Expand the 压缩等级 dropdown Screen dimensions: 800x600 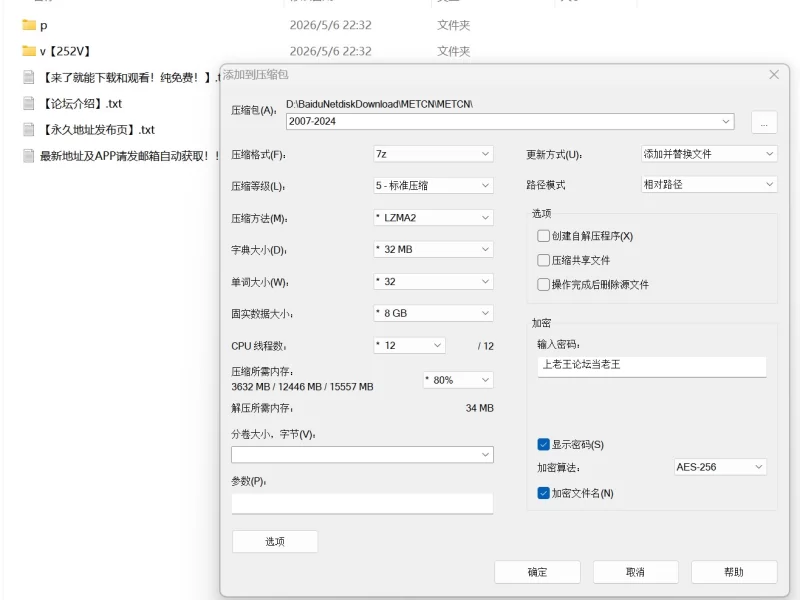coord(433,186)
